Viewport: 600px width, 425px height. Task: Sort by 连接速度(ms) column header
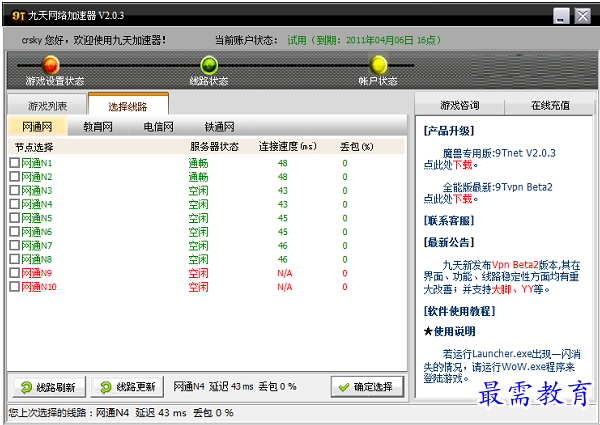(288, 147)
